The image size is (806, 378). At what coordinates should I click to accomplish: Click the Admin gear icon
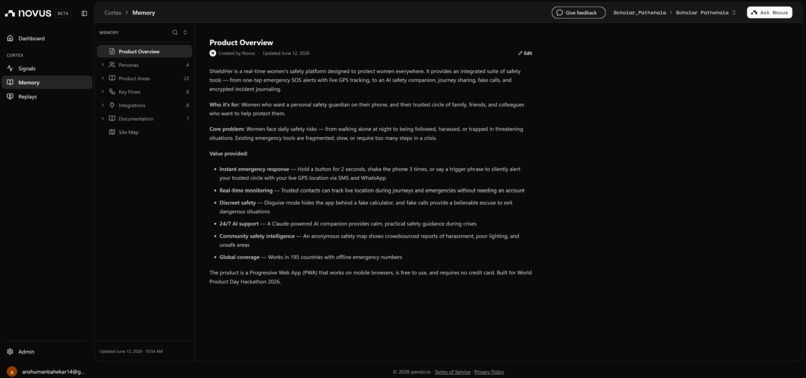[10, 352]
